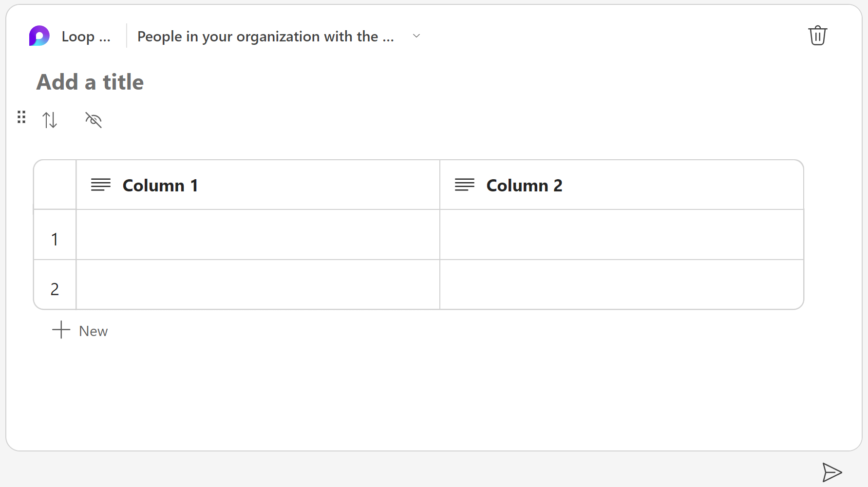
Task: Open the Column 1 header menu
Action: (160, 186)
